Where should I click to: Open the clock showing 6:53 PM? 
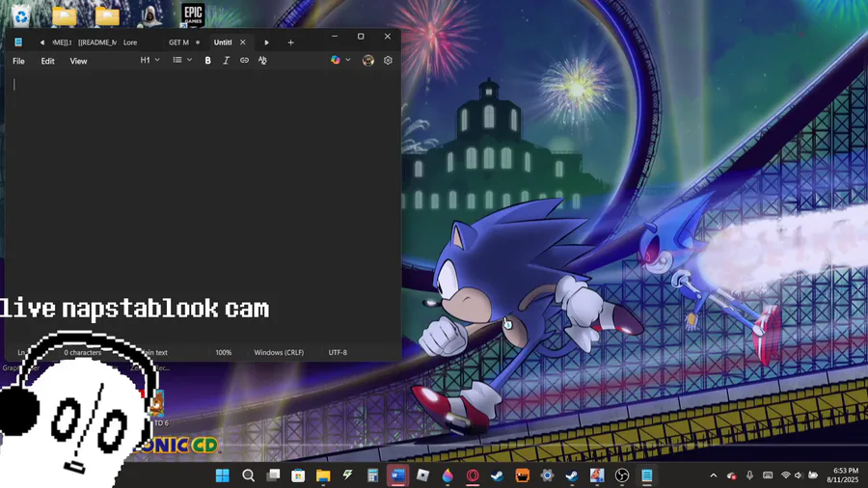pyautogui.click(x=843, y=475)
